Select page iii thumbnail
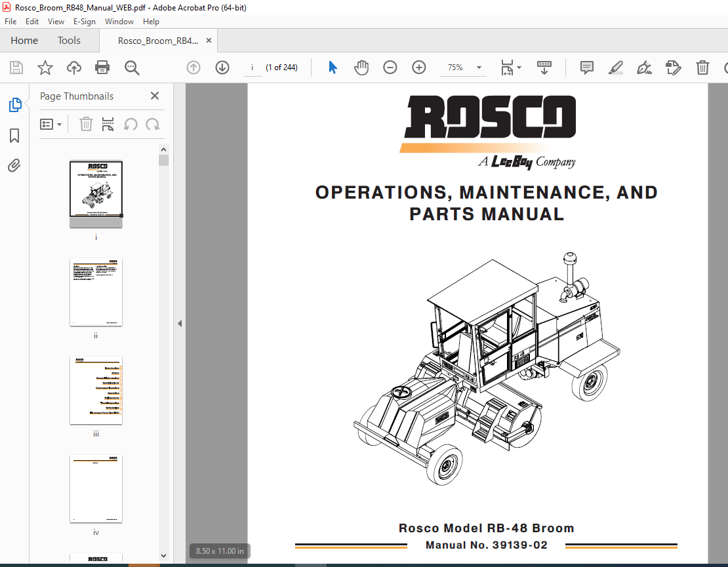The height and width of the screenshot is (567, 728). (96, 391)
